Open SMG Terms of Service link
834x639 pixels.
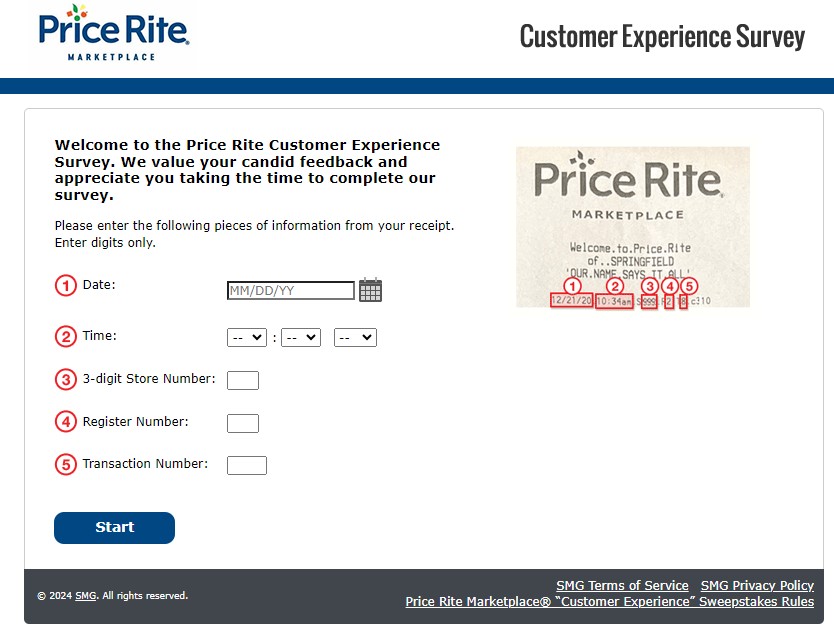pos(622,585)
